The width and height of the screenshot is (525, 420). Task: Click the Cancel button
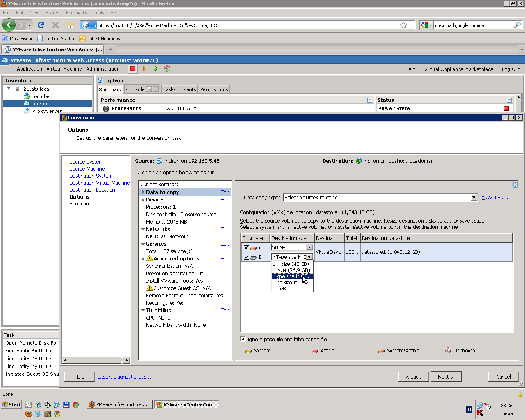(x=504, y=377)
